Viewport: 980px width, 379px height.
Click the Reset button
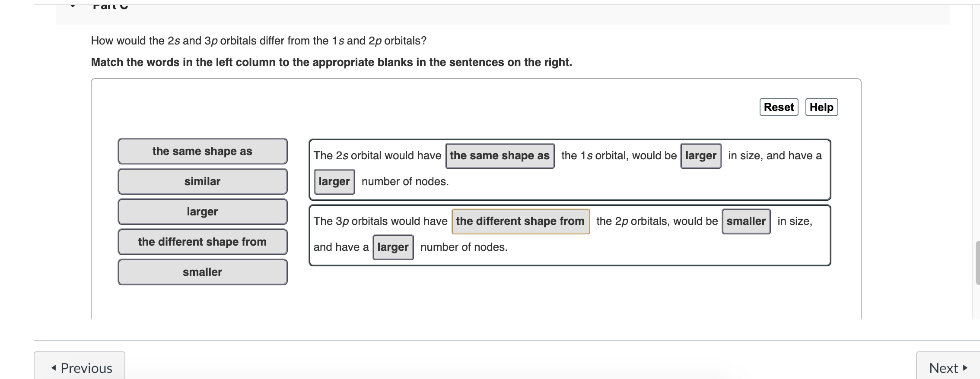(778, 107)
